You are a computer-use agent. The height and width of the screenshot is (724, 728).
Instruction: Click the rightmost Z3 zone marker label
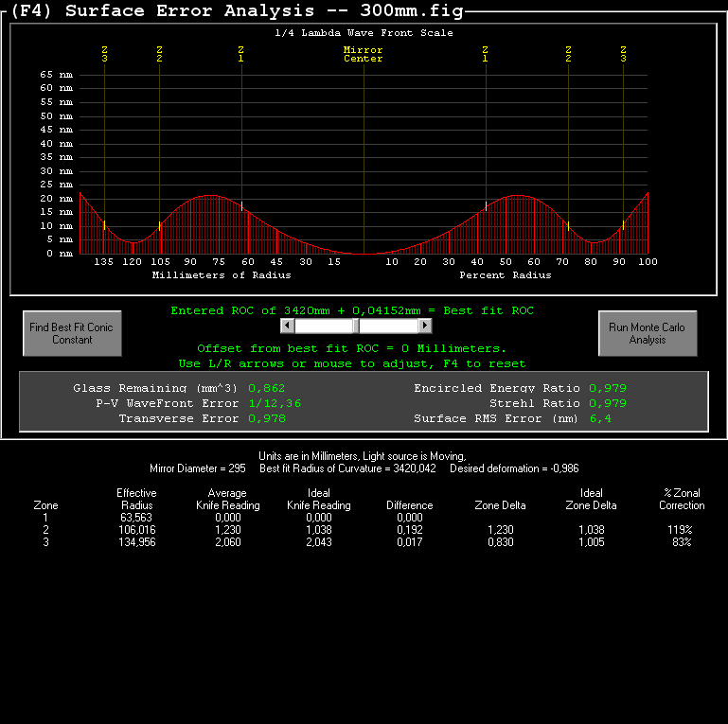[x=623, y=54]
